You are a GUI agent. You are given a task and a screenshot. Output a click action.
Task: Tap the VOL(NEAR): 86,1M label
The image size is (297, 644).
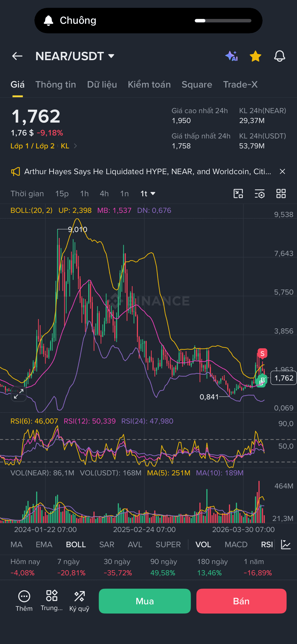click(42, 473)
